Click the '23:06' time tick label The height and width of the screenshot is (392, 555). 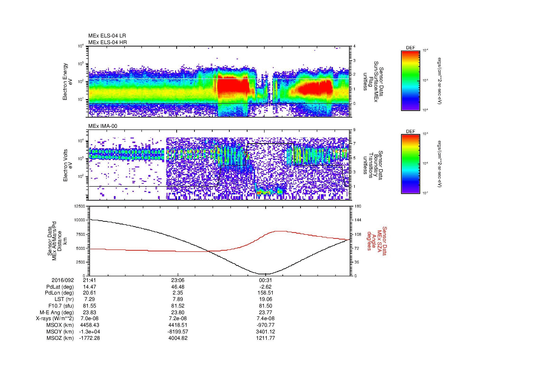(178, 280)
